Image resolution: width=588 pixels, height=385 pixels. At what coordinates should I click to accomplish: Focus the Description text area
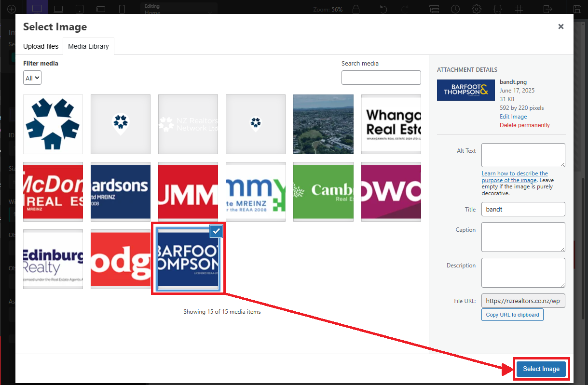(523, 273)
